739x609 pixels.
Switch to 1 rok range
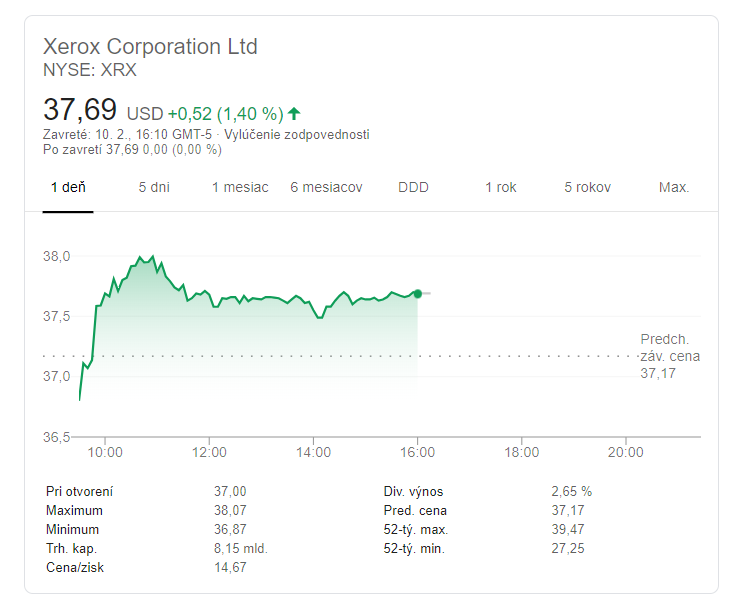pos(501,188)
